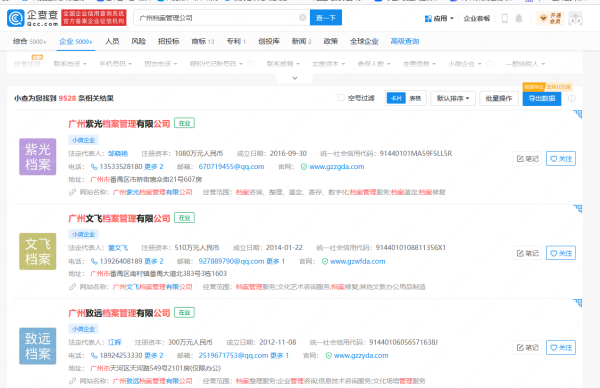This screenshot has height=388, width=600.
Task: Click the 批量操作 batch button
Action: [499, 98]
